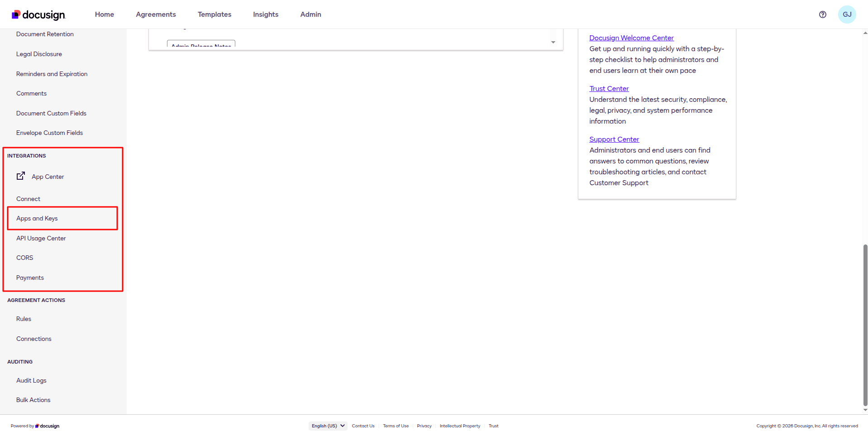Image resolution: width=868 pixels, height=436 pixels.
Task: Open the Privacy footer link
Action: point(424,426)
